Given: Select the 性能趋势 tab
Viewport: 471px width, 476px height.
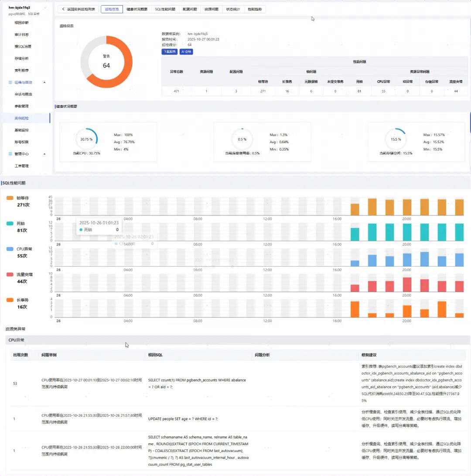Looking at the screenshot, I should point(255,9).
